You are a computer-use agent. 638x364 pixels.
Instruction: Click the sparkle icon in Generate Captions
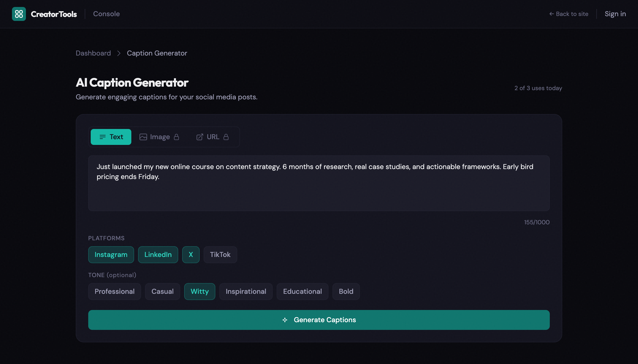(x=285, y=320)
